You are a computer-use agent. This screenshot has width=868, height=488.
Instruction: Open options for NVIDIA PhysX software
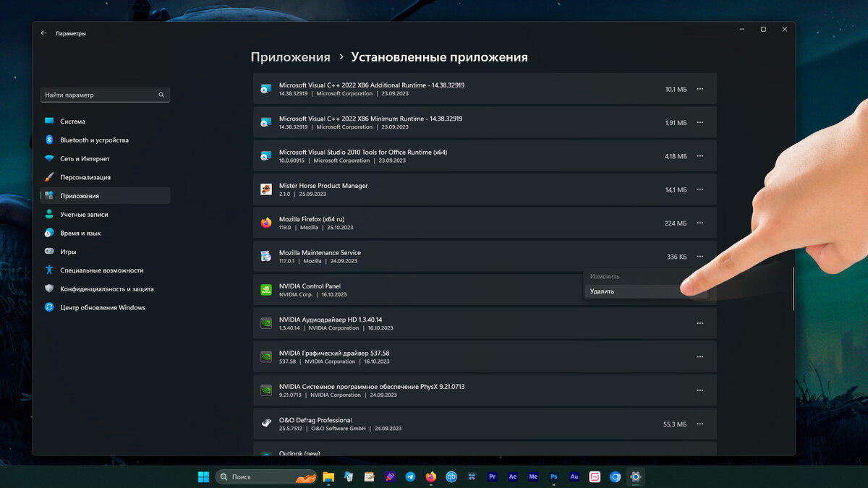tap(699, 390)
